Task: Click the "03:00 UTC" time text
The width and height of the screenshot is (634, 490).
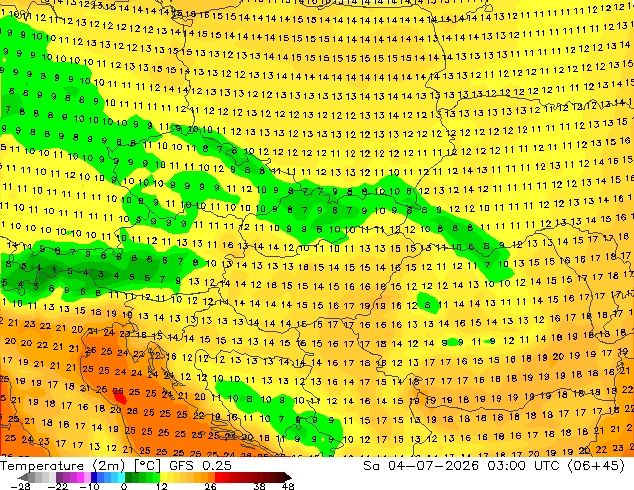Action: pos(523,466)
